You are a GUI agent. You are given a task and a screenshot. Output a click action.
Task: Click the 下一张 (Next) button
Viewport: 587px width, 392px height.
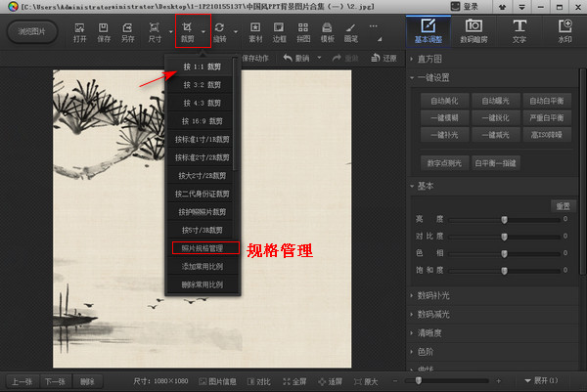click(55, 381)
